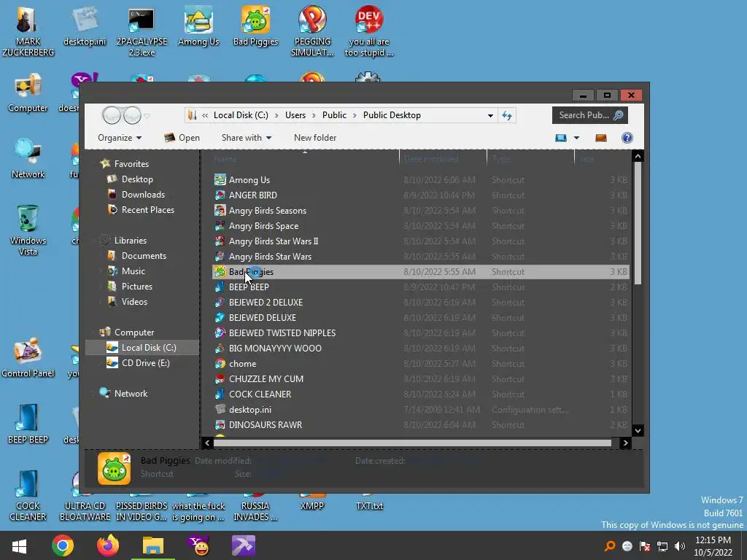Click the magnifier tray icon
The height and width of the screenshot is (560, 747).
[x=609, y=546]
